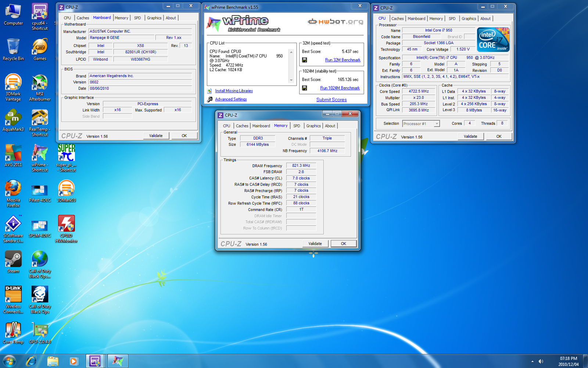Open the Games desktop icon

pos(40,50)
